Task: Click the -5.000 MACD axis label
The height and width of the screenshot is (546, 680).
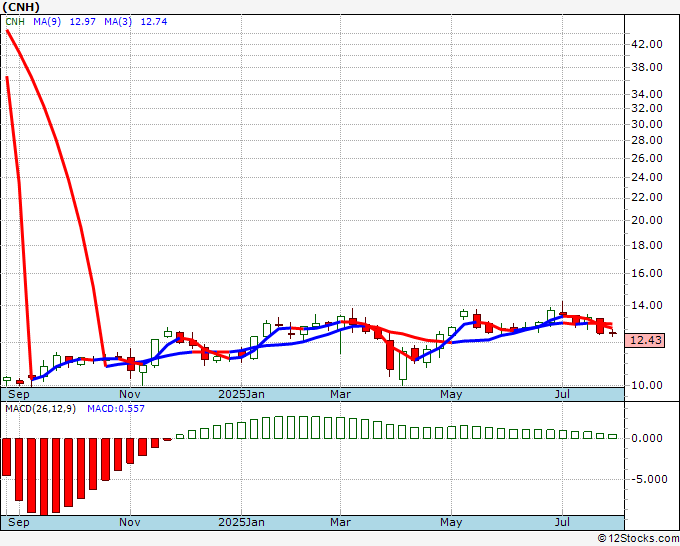Action: pyautogui.click(x=650, y=479)
